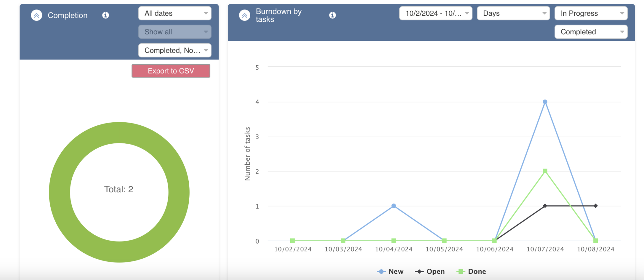Toggle the Done series in legend
The image size is (644, 280).
471,272
